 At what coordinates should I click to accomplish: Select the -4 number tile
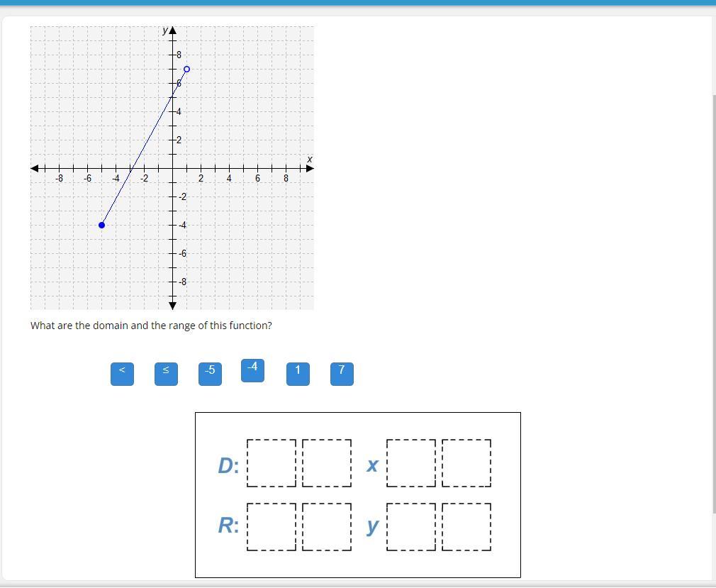tap(252, 370)
